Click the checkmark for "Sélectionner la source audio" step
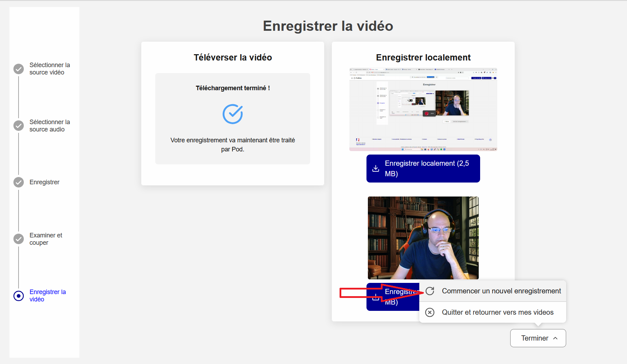 click(18, 126)
